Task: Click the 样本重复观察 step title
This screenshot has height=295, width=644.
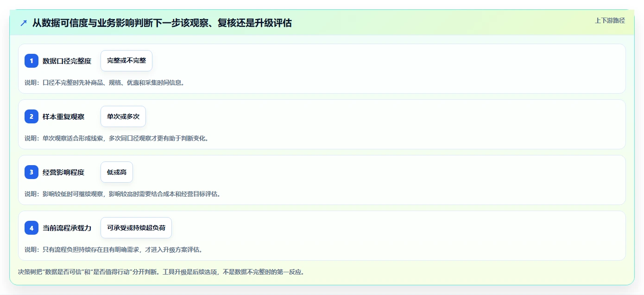Action: [x=63, y=116]
